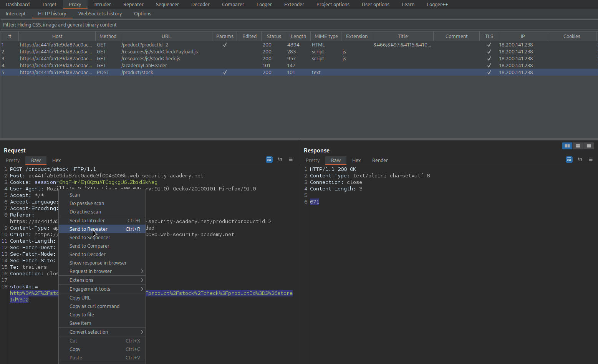Open the Logger++ tab
598x364 pixels.
coord(437,4)
